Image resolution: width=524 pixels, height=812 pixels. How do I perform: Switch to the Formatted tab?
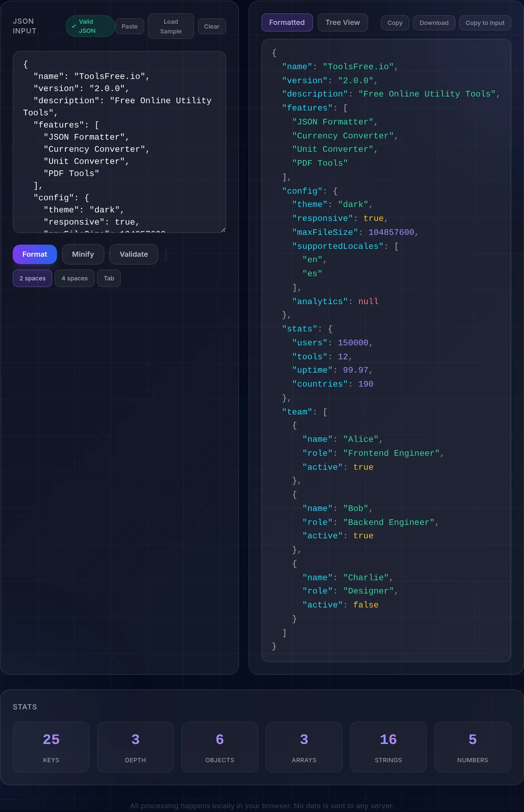pyautogui.click(x=287, y=23)
